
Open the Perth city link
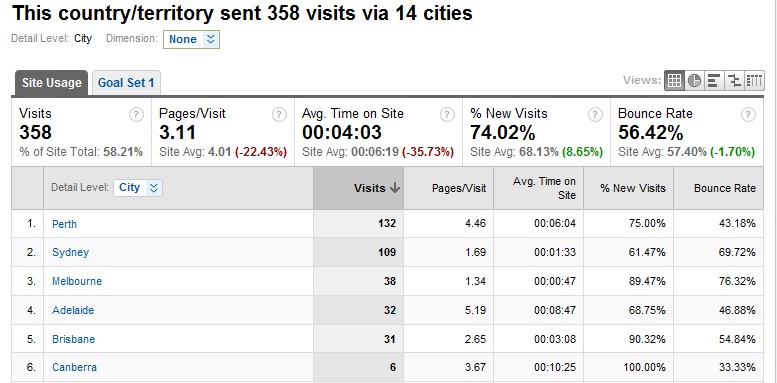click(x=64, y=224)
